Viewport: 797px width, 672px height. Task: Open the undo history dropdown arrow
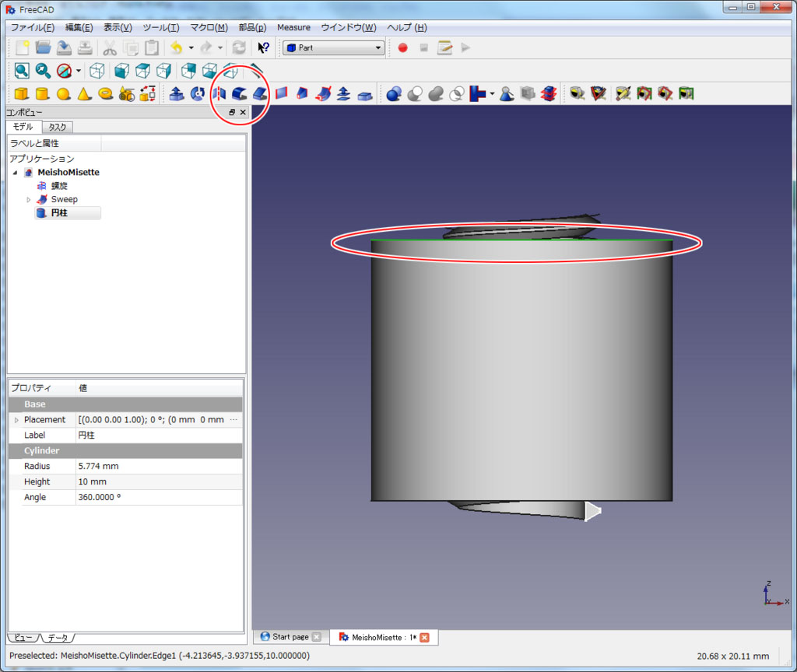[x=191, y=47]
